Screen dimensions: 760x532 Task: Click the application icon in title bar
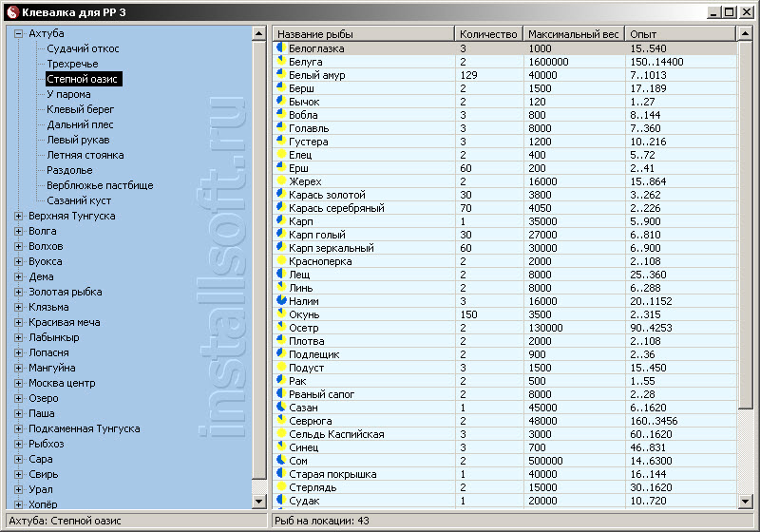tap(11, 12)
